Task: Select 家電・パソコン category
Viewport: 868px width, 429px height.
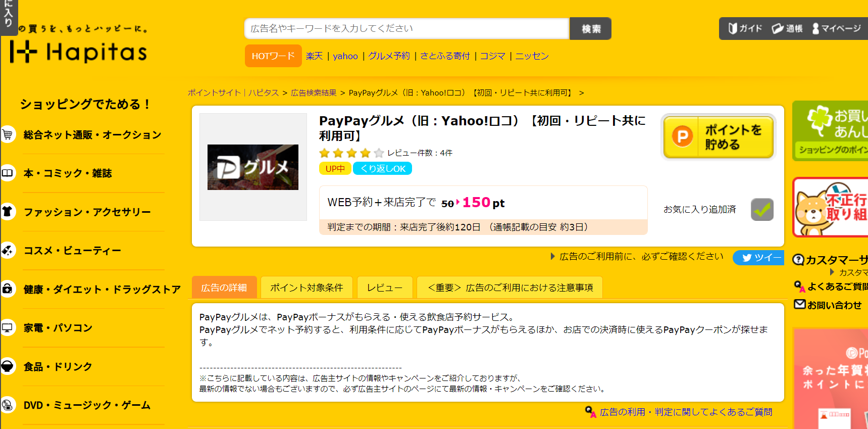Action: point(58,327)
